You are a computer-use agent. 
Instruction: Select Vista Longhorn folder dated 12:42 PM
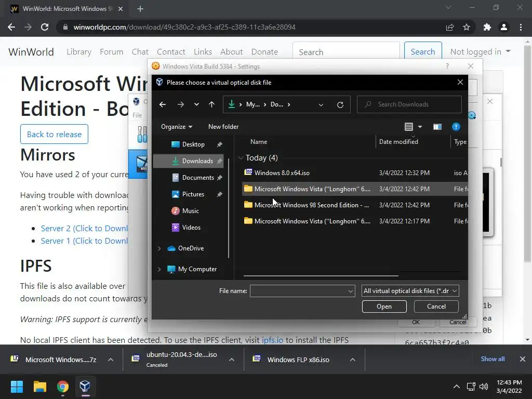coord(354,189)
